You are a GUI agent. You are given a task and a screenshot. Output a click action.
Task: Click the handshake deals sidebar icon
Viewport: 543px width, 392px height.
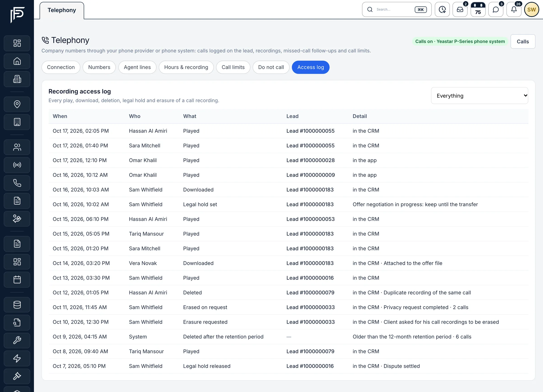point(17,219)
